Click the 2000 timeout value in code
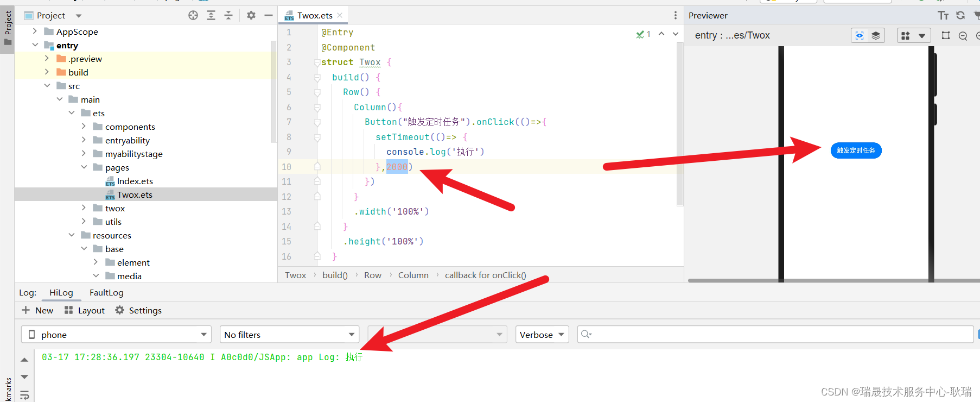Image resolution: width=980 pixels, height=402 pixels. point(397,167)
